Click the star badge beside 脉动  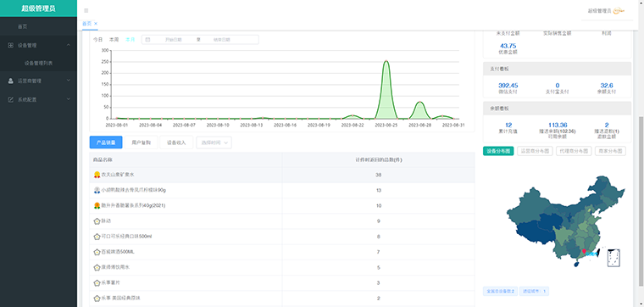[x=97, y=221]
